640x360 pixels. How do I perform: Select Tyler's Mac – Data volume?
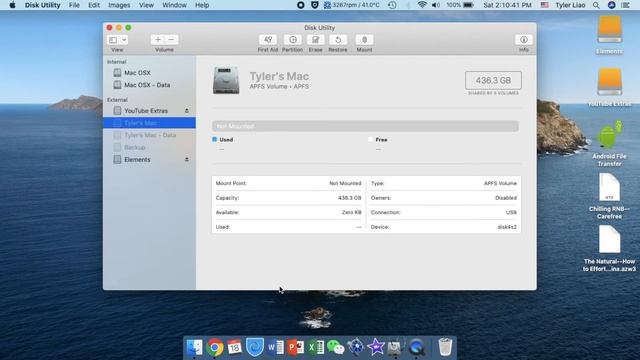coord(149,135)
